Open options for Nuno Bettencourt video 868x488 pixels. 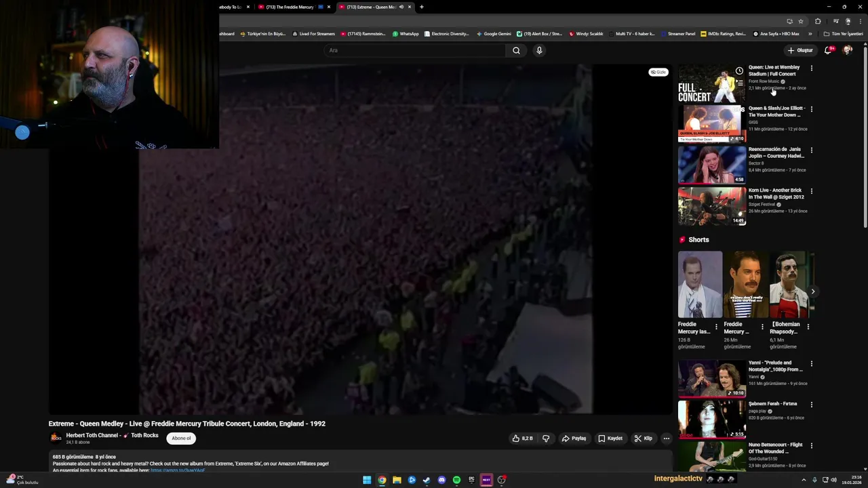(811, 446)
